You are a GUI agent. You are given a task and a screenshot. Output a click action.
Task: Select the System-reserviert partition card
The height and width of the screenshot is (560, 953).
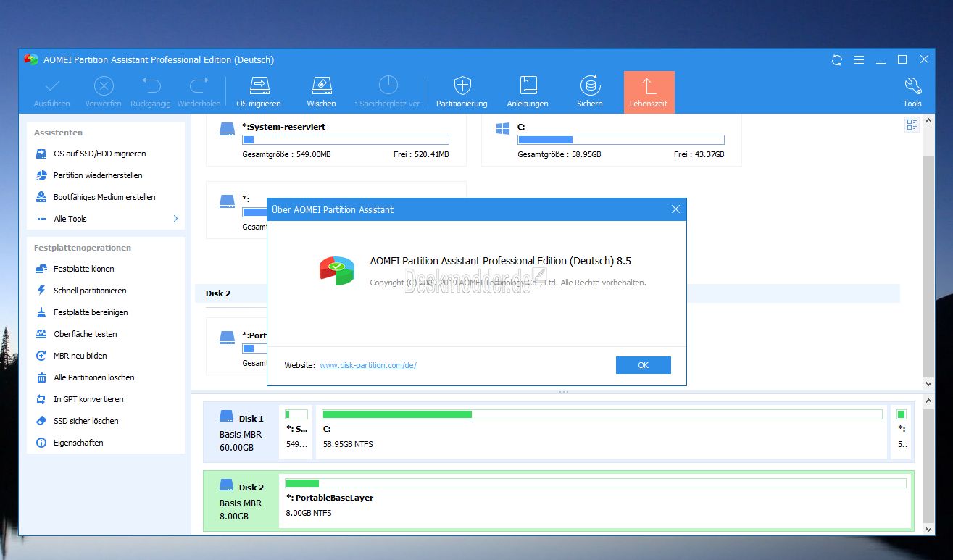pyautogui.click(x=336, y=140)
